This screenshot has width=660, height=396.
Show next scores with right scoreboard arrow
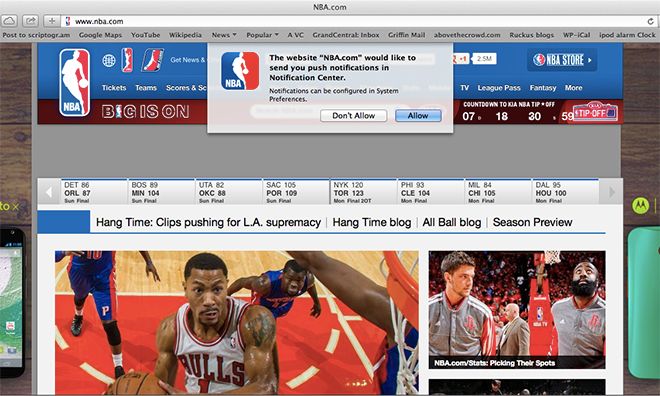tap(611, 192)
